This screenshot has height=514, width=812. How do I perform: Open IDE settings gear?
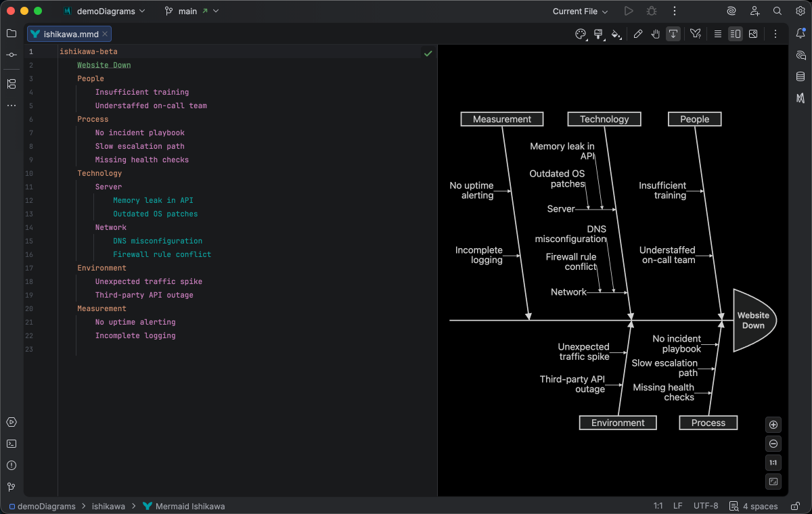point(800,11)
